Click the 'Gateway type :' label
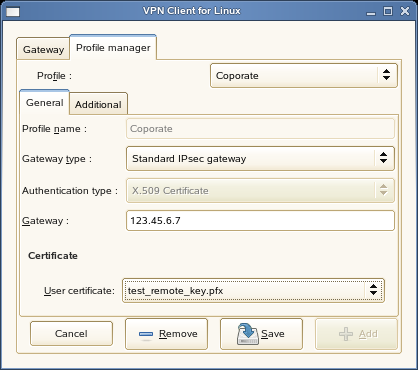 click(x=57, y=159)
